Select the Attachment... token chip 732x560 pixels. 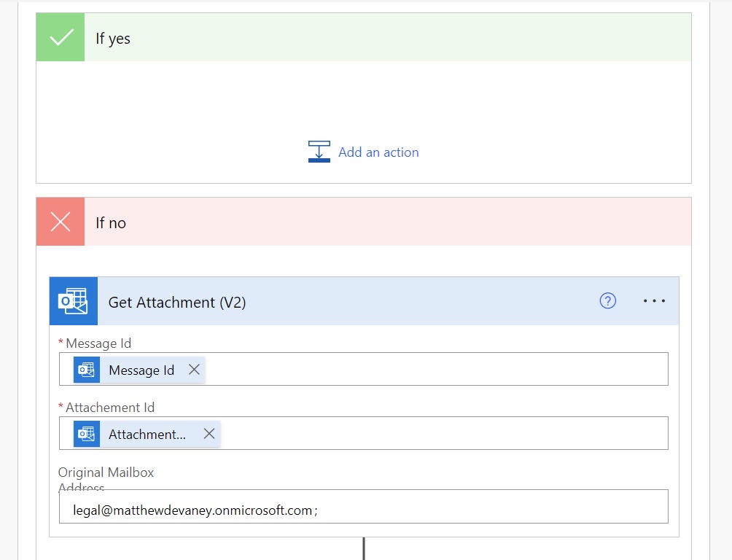(147, 434)
